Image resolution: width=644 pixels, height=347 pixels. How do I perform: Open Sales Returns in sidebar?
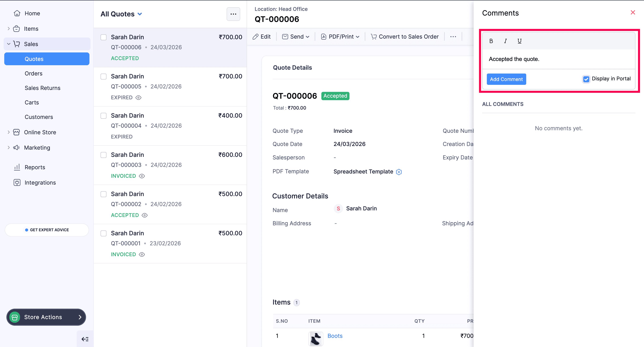[43, 88]
